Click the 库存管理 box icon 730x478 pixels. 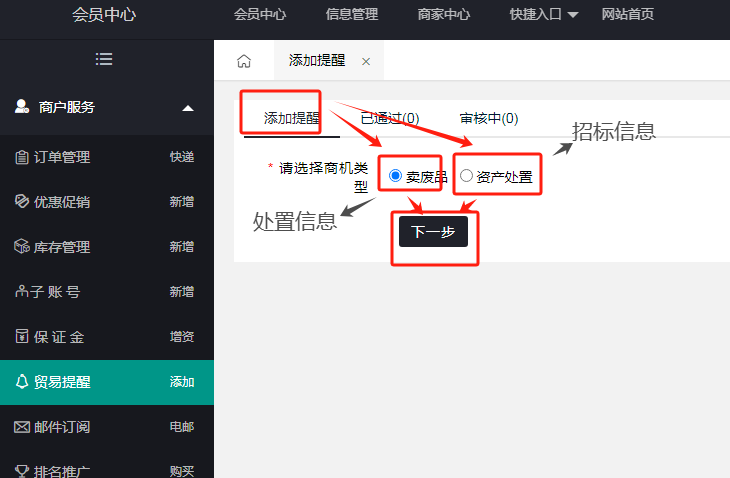[x=22, y=247]
